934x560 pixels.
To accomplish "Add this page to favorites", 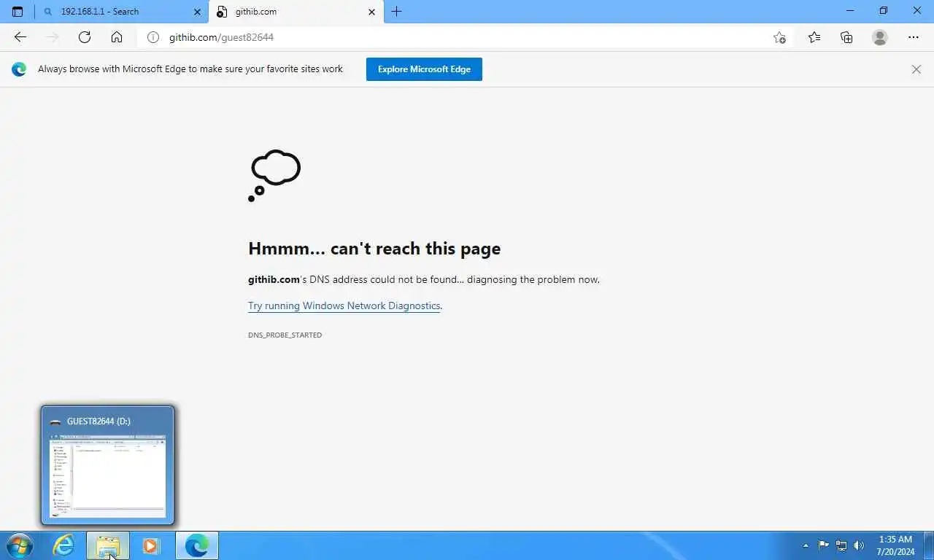I will click(x=779, y=37).
